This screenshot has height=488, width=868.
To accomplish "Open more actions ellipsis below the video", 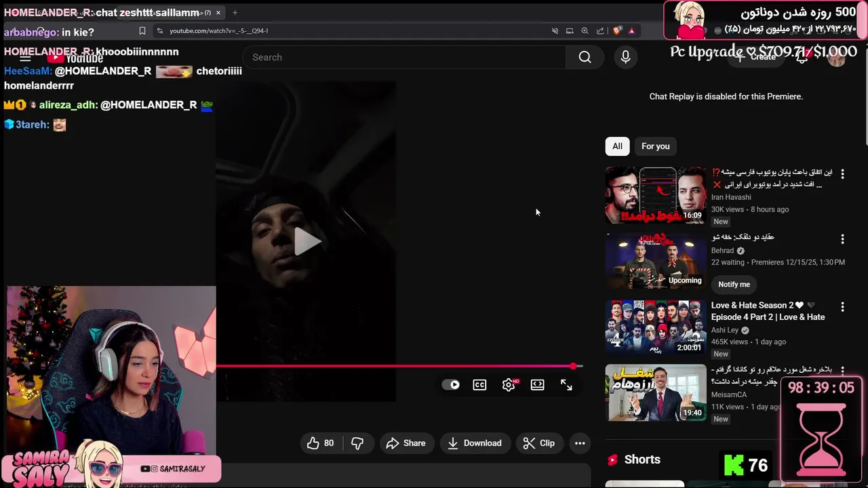I will tap(580, 443).
